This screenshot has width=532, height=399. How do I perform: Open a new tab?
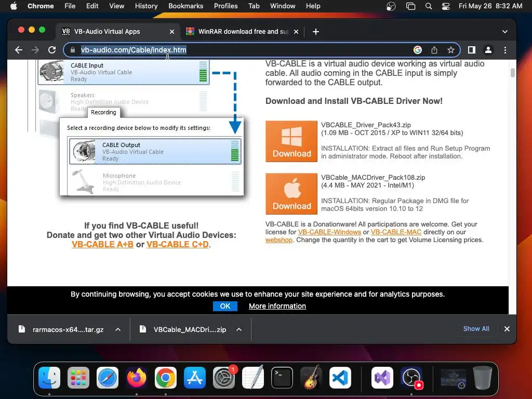[315, 32]
